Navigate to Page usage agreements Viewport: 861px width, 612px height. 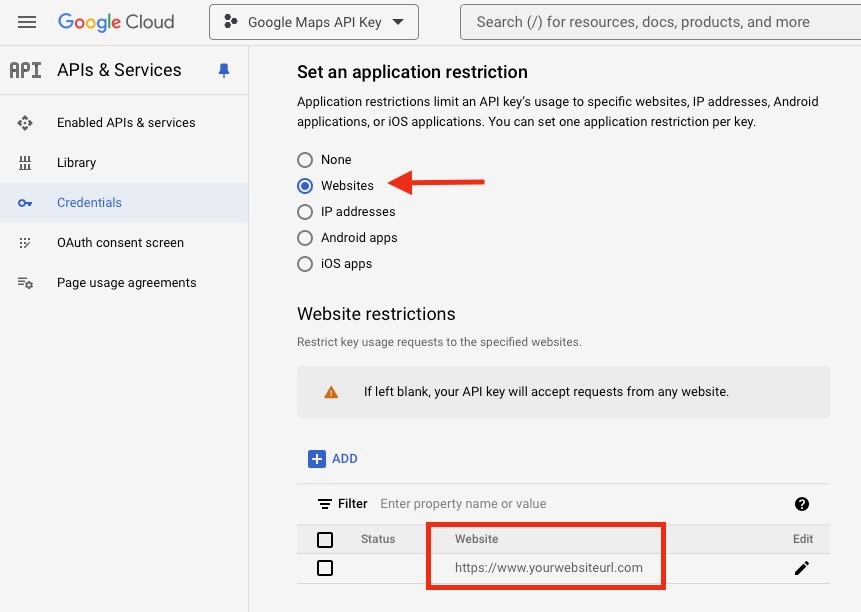click(126, 282)
